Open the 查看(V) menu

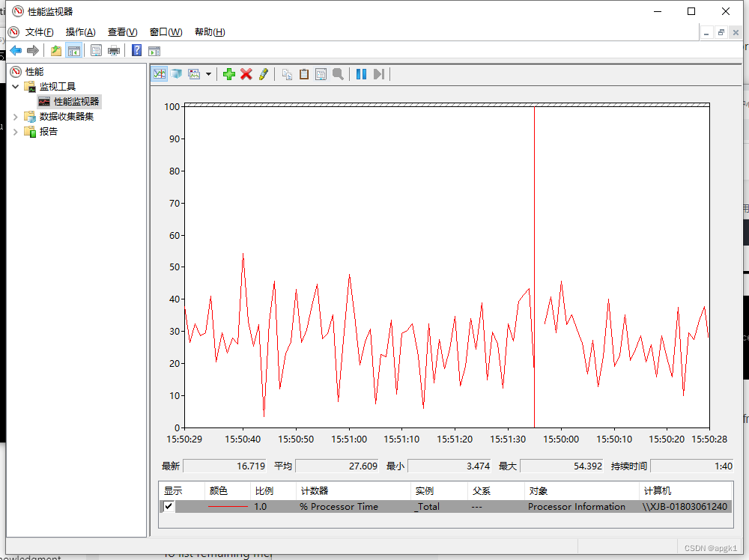coord(123,32)
